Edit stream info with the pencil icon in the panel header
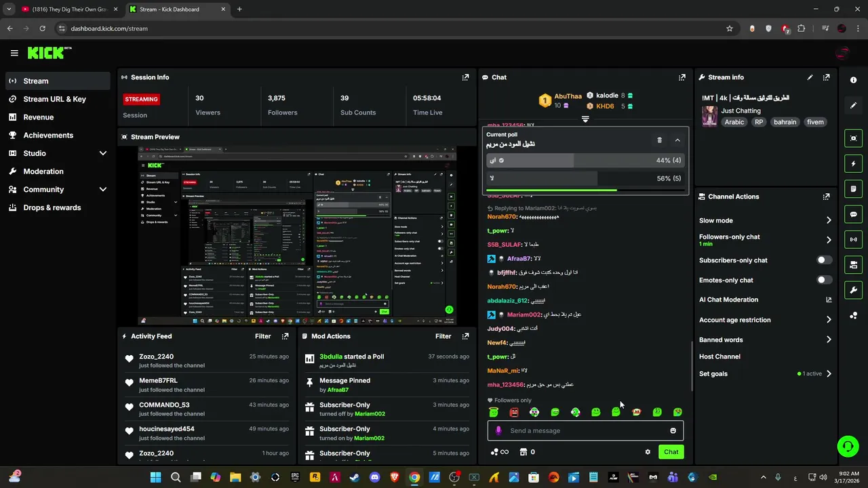Viewport: 868px width, 488px height. pos(810,77)
